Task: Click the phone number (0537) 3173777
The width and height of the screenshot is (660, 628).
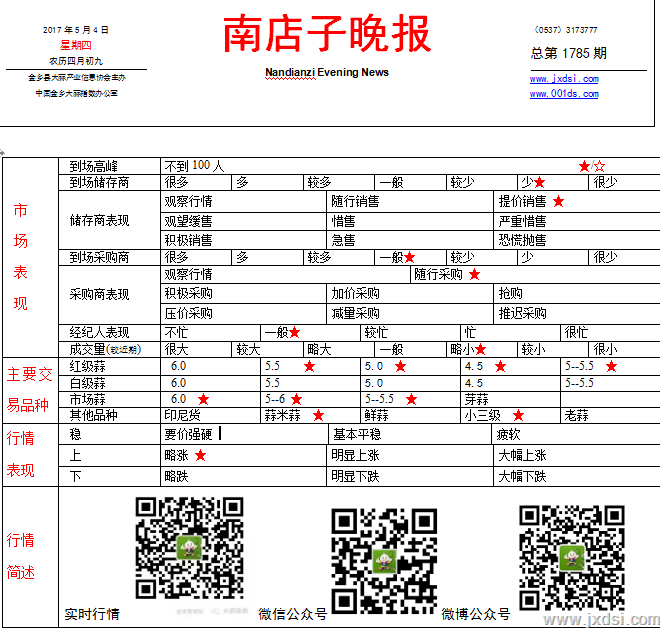Action: coord(565,30)
